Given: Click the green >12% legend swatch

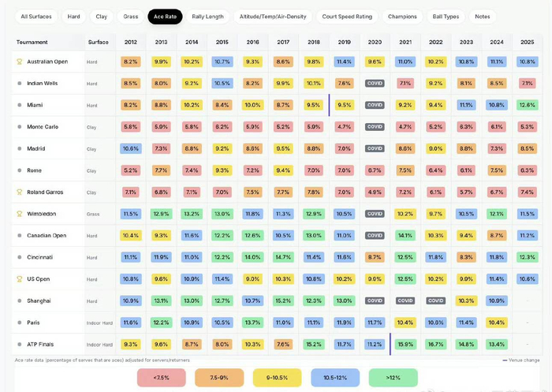Looking at the screenshot, I should click(x=393, y=378).
